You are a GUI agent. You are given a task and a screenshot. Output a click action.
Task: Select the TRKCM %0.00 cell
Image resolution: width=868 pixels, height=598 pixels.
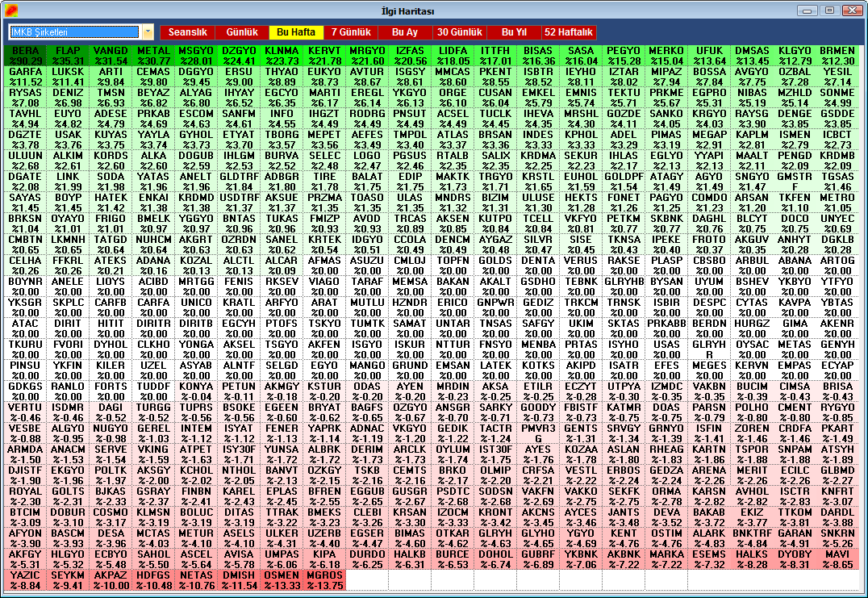pos(581,307)
